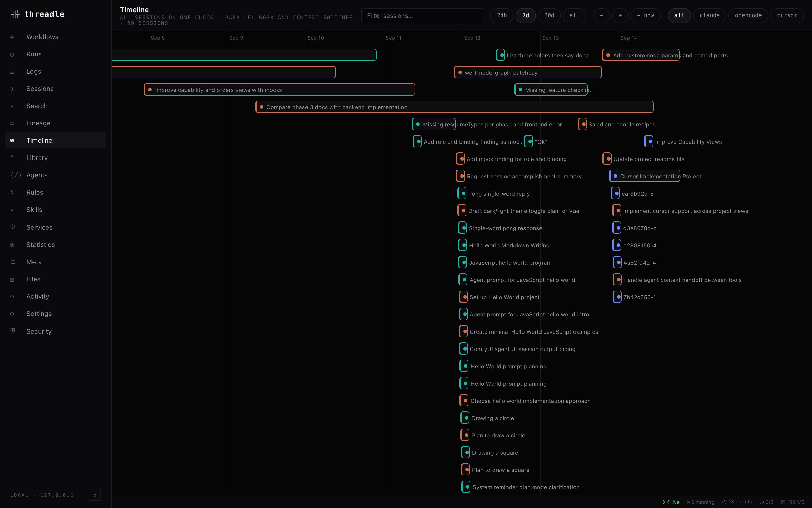The height and width of the screenshot is (508, 812).
Task: Open the Cursor Implementation Project session
Action: click(x=645, y=176)
